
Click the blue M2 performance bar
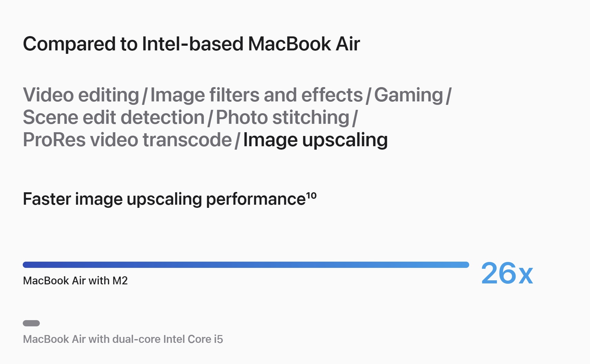point(246,265)
